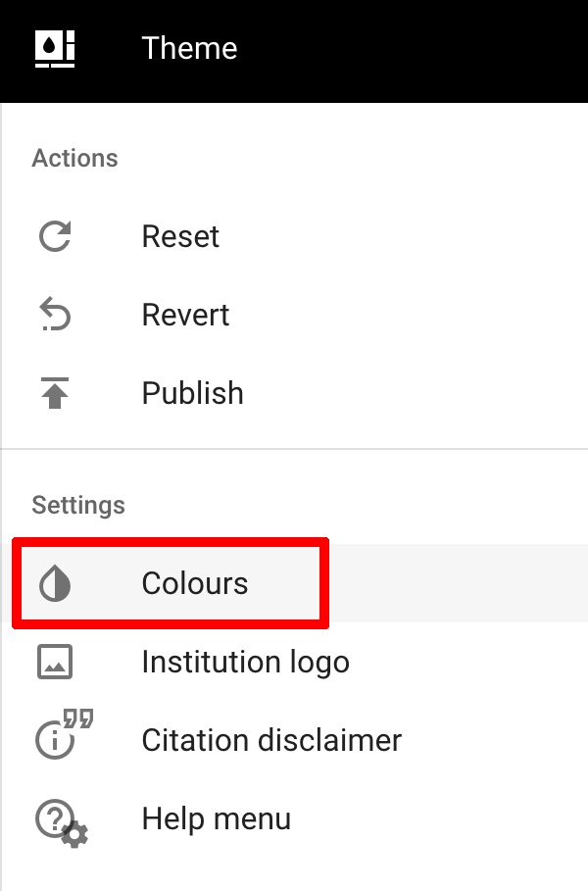Click the Settings section heading
Image resolution: width=588 pixels, height=891 pixels.
point(78,505)
